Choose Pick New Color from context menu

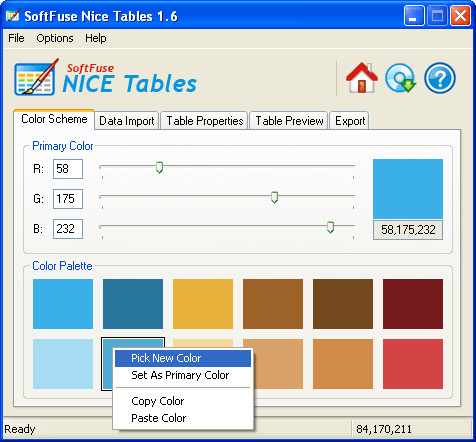[x=183, y=358]
